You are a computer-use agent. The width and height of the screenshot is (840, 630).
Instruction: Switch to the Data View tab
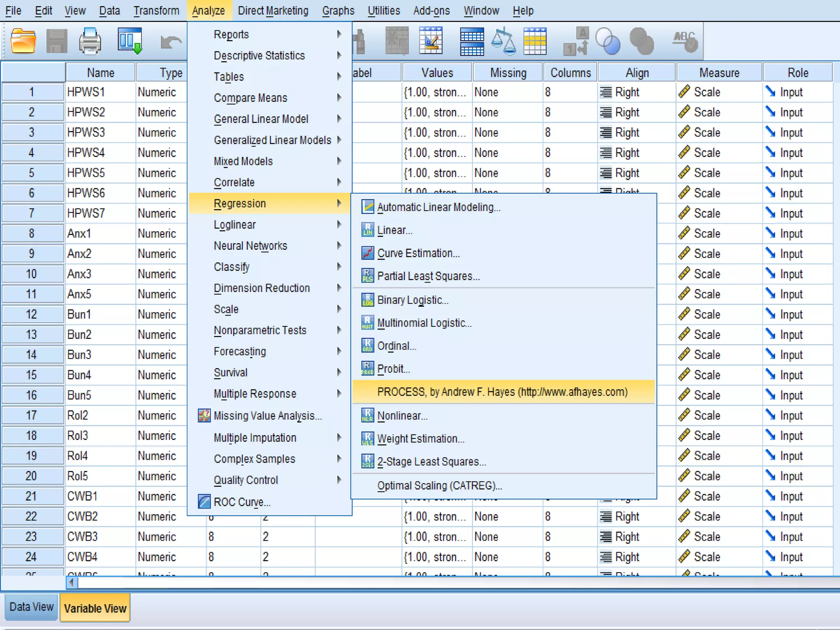31,607
